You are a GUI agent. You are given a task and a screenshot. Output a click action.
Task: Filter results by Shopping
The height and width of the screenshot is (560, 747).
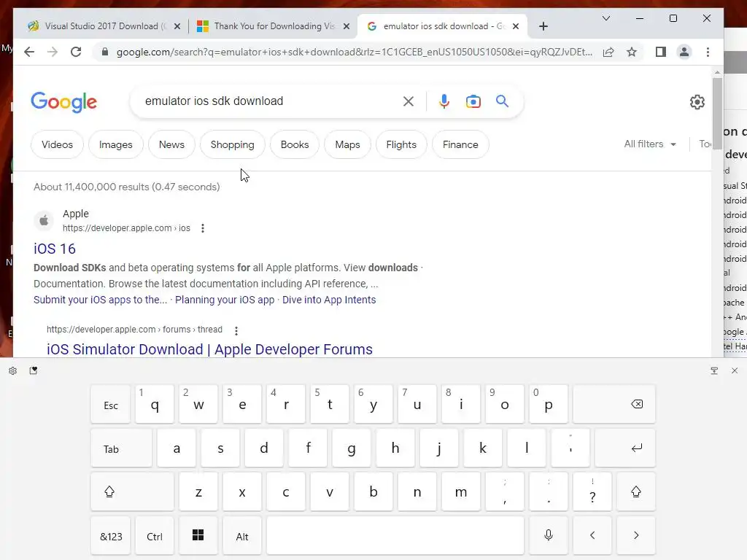click(233, 144)
